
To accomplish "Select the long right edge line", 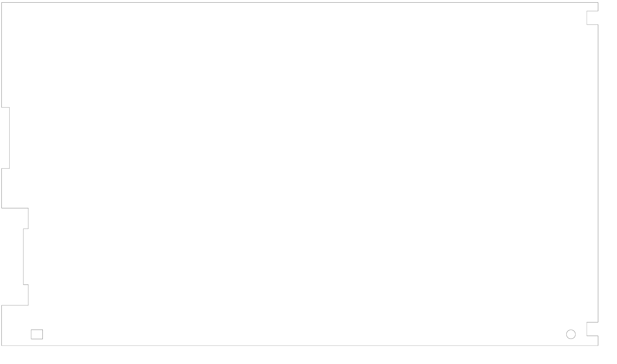I will [598, 173].
